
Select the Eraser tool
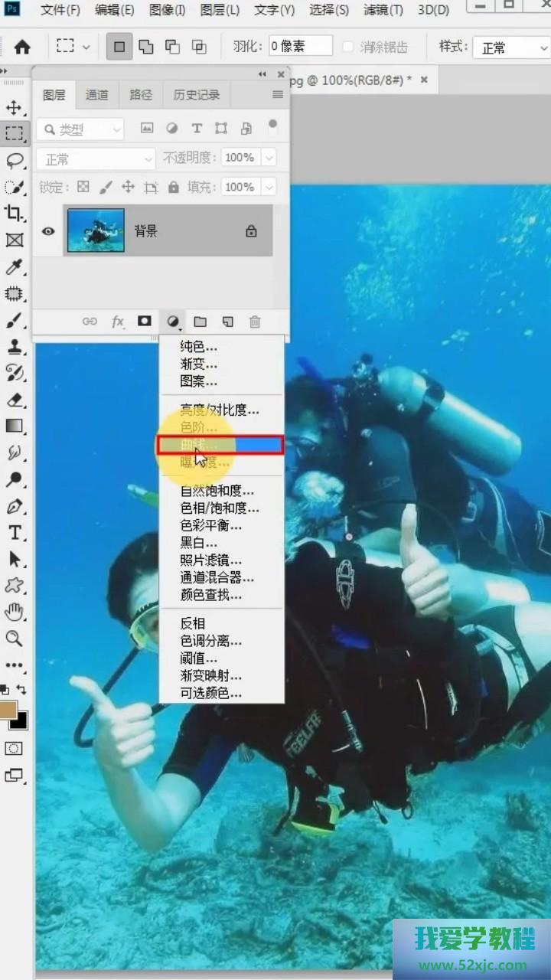tap(14, 400)
